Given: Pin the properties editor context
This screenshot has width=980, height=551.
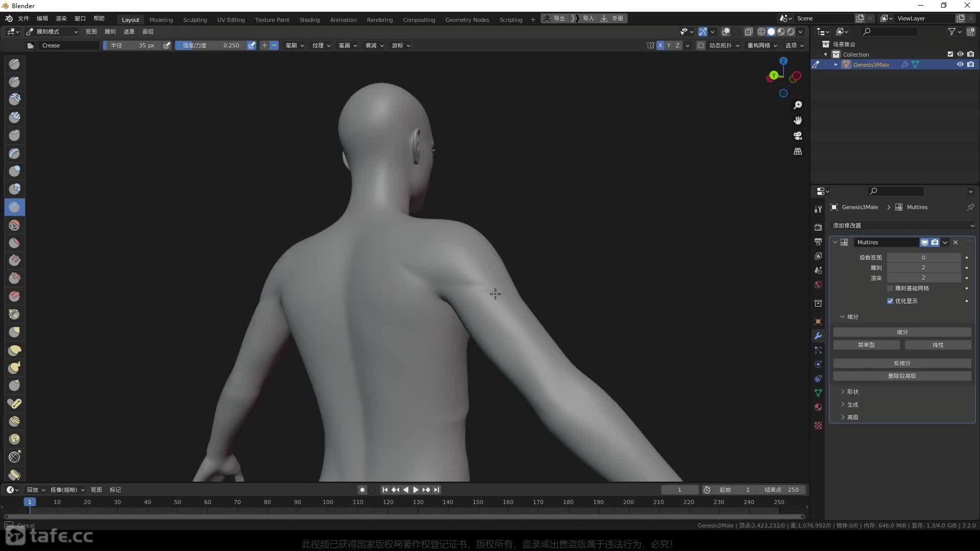Looking at the screenshot, I should pos(970,207).
